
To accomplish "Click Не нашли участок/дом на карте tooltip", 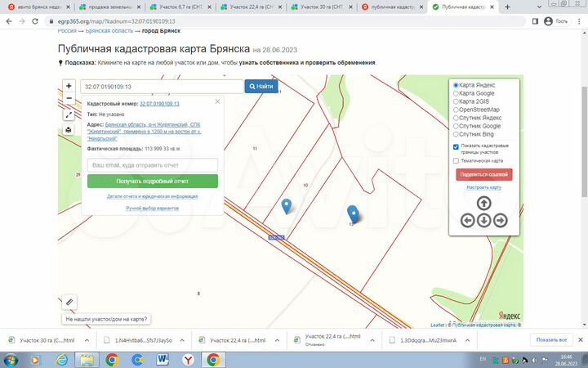I will pos(106,319).
